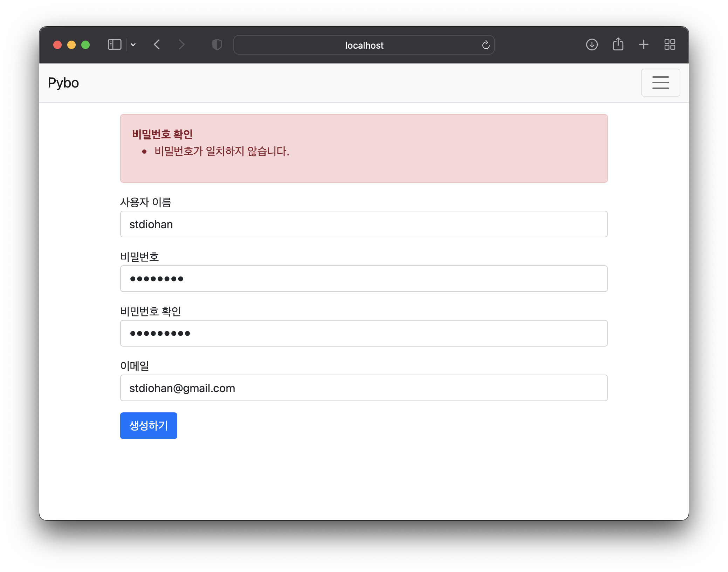Reload the localhost page
Screen dimensions: 728x572
click(x=486, y=45)
